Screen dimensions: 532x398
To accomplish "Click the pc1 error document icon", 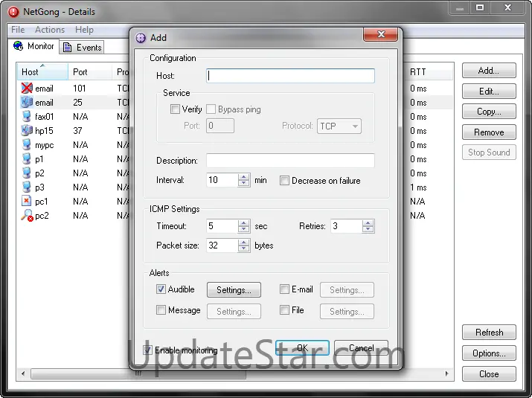I will click(27, 201).
